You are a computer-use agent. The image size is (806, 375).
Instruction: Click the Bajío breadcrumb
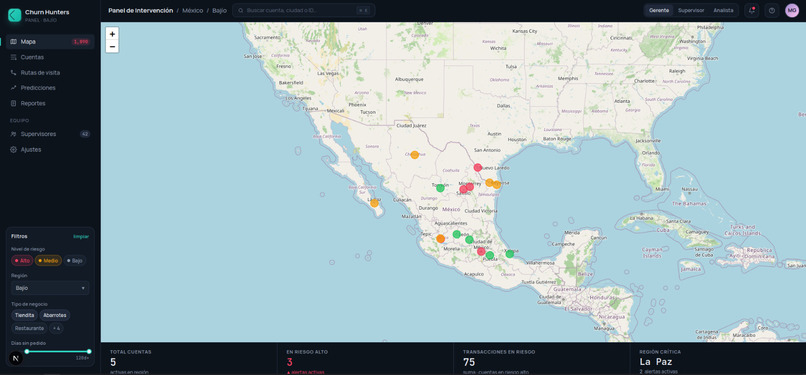pyautogui.click(x=219, y=10)
